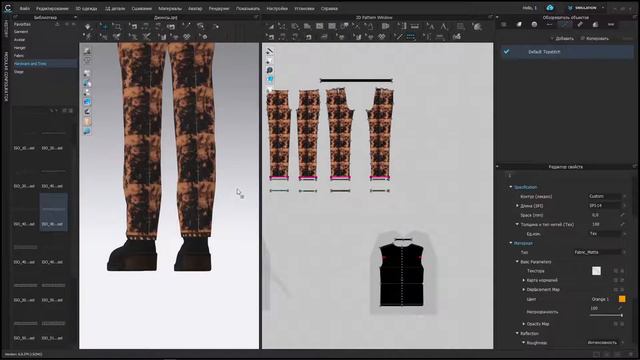Open the Stage library folder
The image size is (640, 360).
coord(19,72)
